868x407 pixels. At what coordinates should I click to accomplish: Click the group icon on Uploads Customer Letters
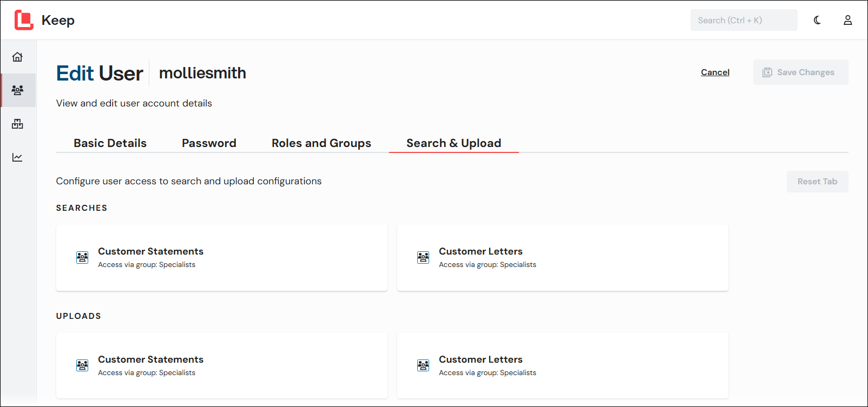pyautogui.click(x=423, y=365)
